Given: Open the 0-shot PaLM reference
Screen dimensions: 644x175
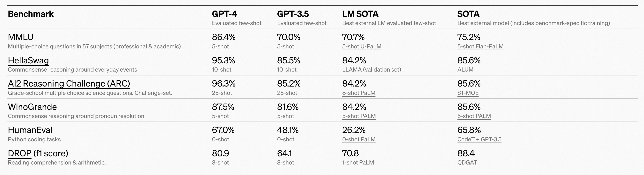Looking at the screenshot, I should 359,139.
